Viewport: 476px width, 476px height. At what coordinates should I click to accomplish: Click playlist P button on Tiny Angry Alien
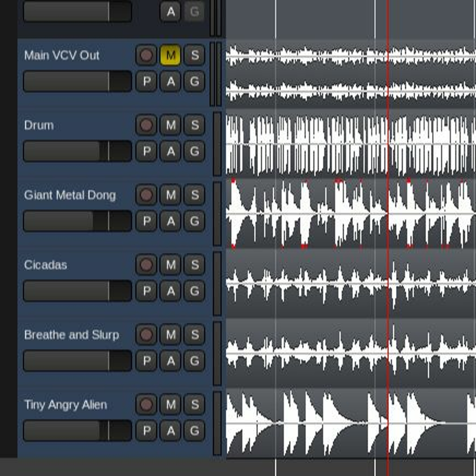(x=146, y=431)
